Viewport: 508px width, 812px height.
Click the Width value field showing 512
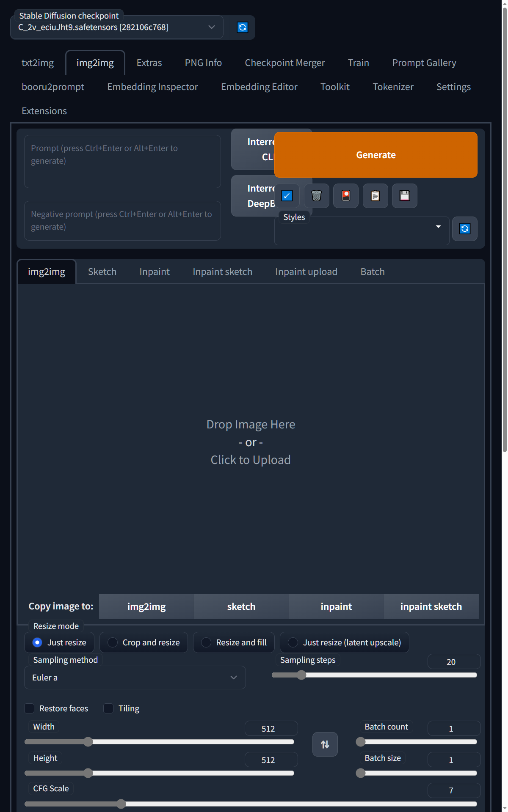[x=271, y=729]
